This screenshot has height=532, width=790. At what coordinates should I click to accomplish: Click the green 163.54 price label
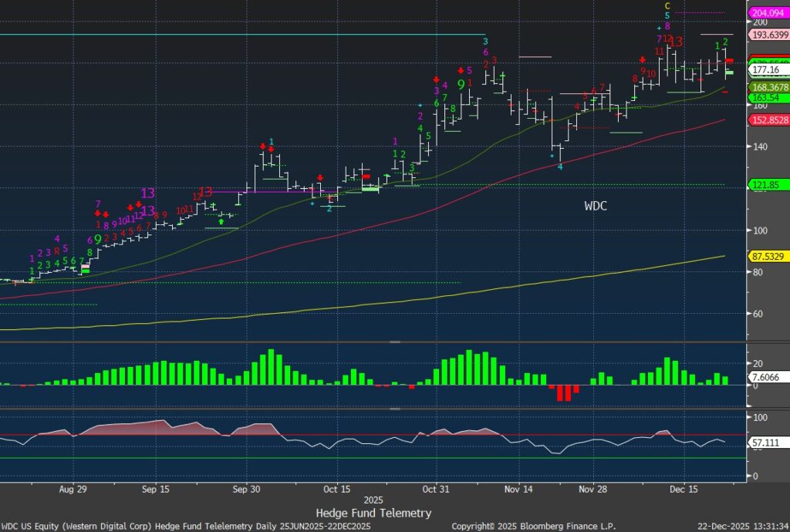(x=765, y=98)
